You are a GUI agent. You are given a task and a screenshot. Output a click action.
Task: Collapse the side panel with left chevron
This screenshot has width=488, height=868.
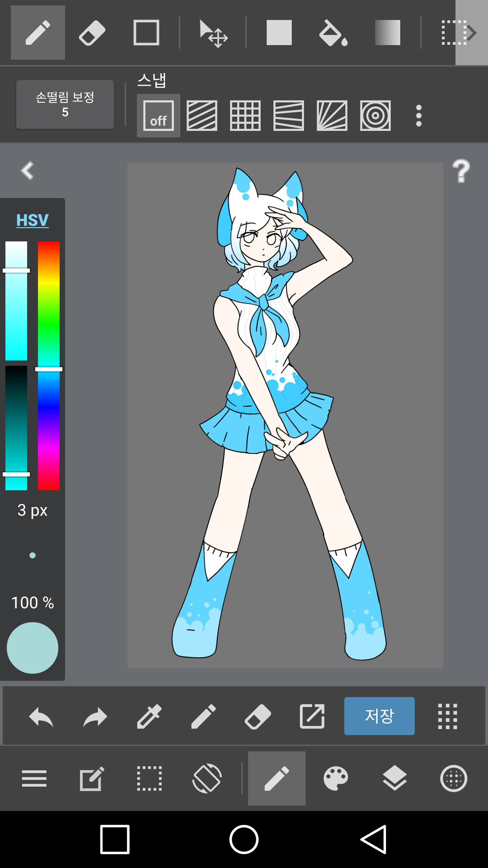click(27, 170)
